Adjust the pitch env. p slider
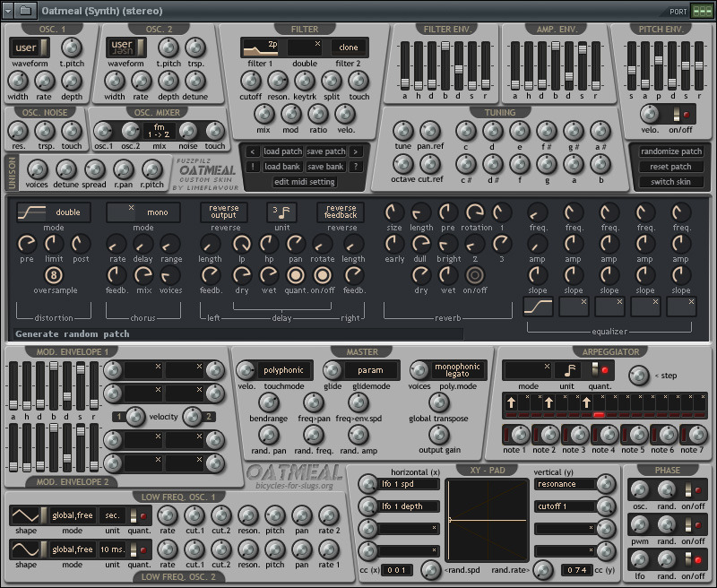Screen dimensions: 717x588 [x=659, y=65]
